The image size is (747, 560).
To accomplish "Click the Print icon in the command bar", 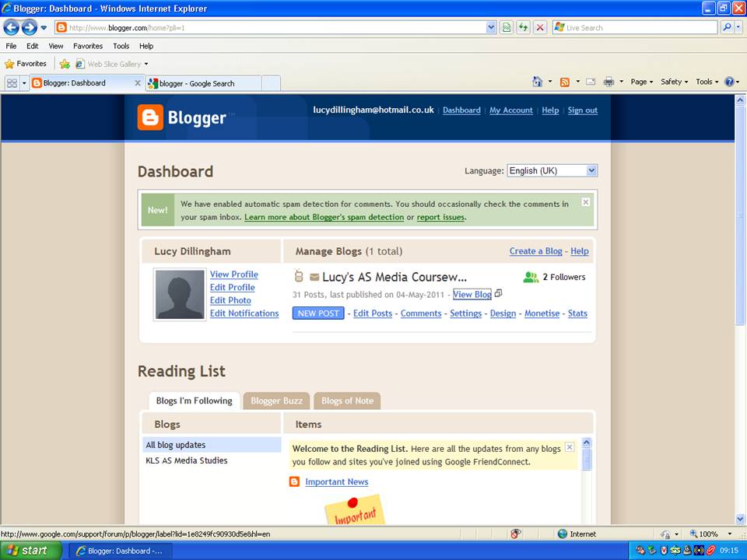I will pyautogui.click(x=608, y=82).
